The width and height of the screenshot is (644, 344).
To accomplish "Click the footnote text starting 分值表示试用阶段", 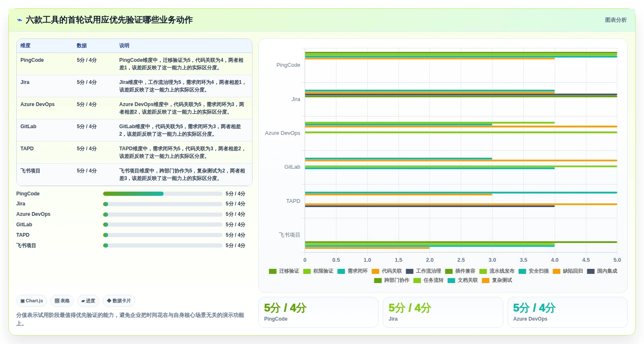I will pos(130,319).
